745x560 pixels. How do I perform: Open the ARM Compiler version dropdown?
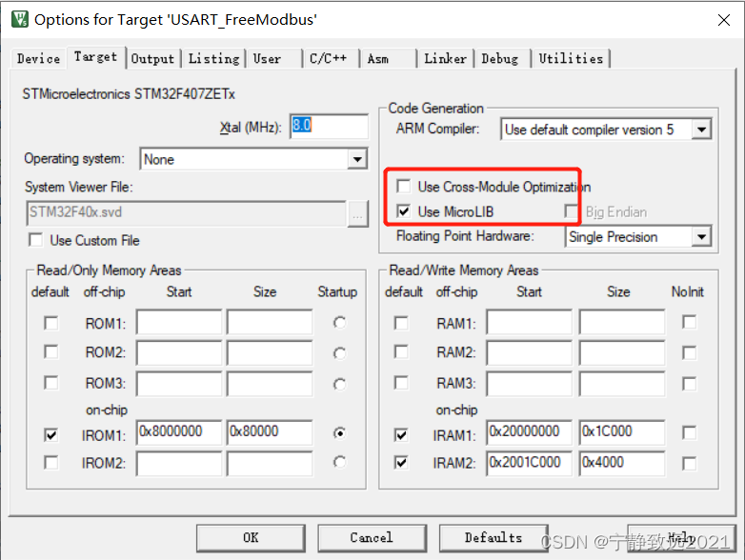click(701, 130)
